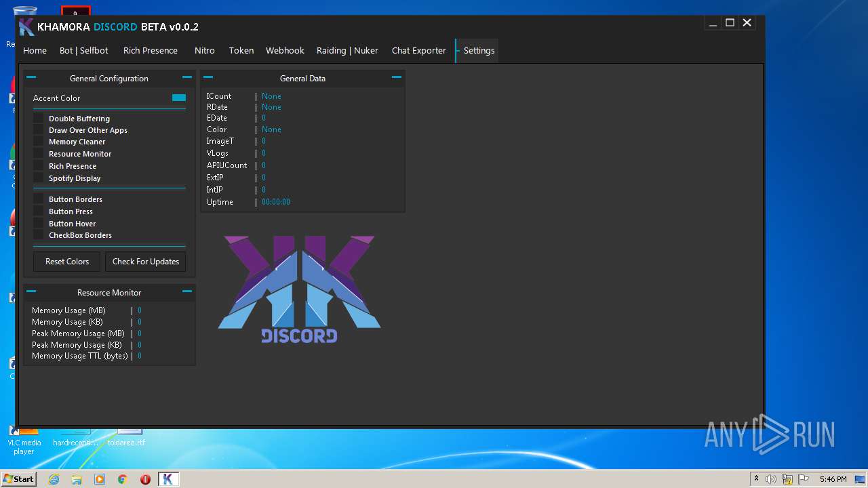The height and width of the screenshot is (488, 868).
Task: Check the Rich Presence option
Action: tap(39, 166)
